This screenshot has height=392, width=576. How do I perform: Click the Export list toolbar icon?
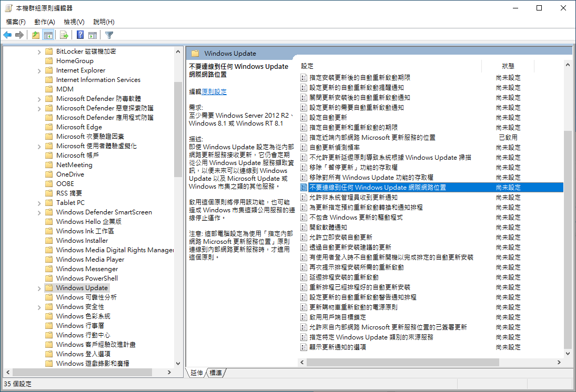tap(64, 35)
